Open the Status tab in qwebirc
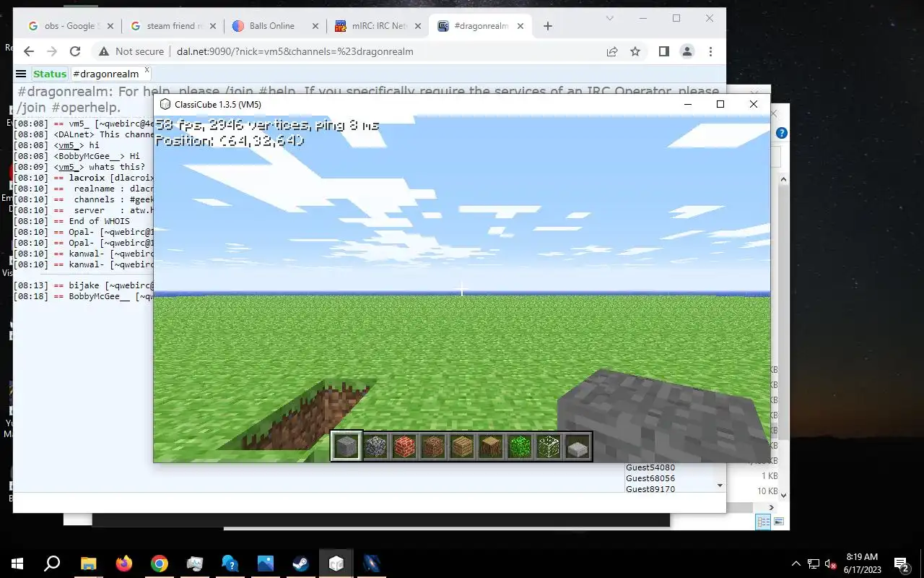Screen dimensions: 924x578 pos(50,74)
